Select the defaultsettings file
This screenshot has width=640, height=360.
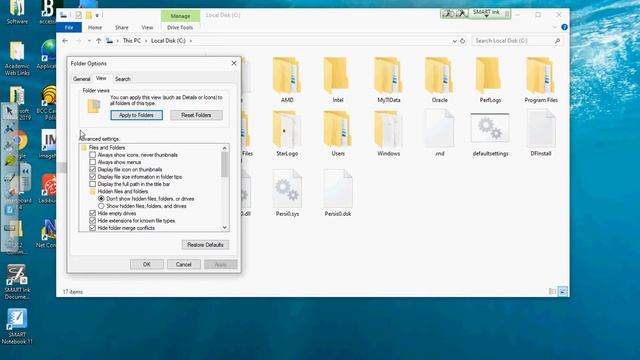pos(490,135)
